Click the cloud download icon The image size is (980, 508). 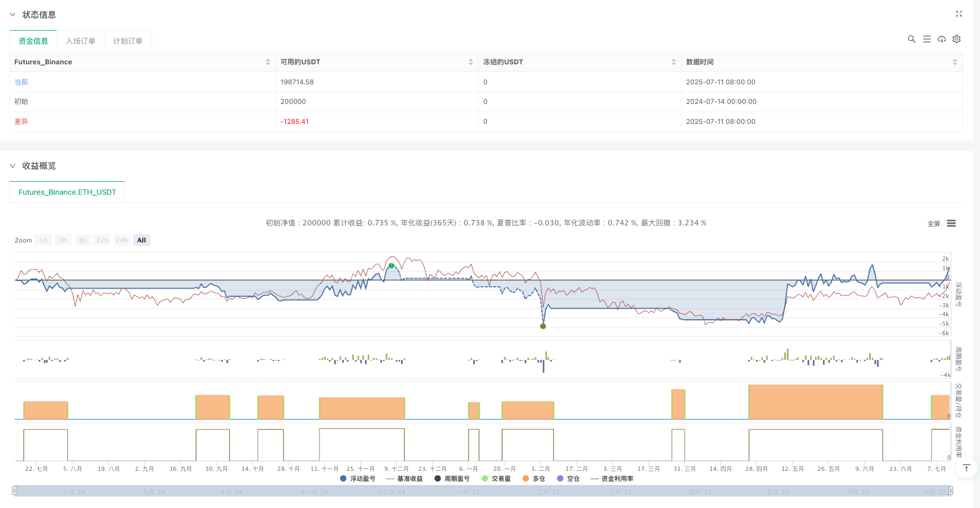pos(942,39)
